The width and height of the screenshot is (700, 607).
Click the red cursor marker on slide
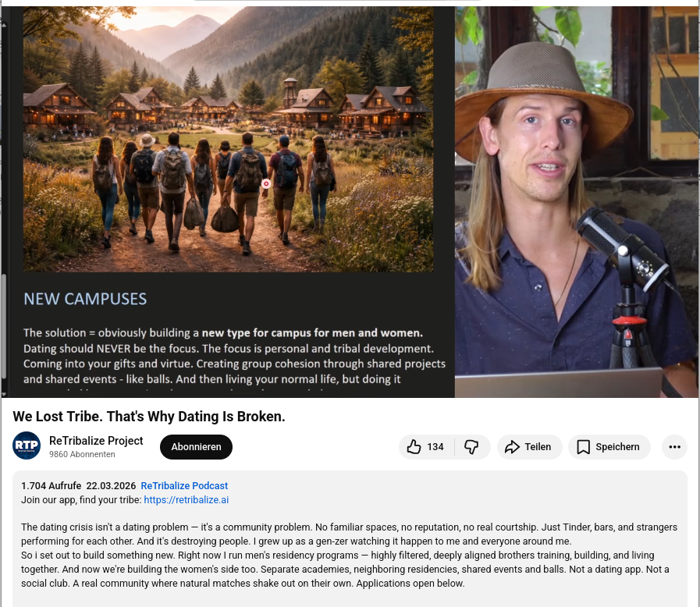tap(266, 183)
